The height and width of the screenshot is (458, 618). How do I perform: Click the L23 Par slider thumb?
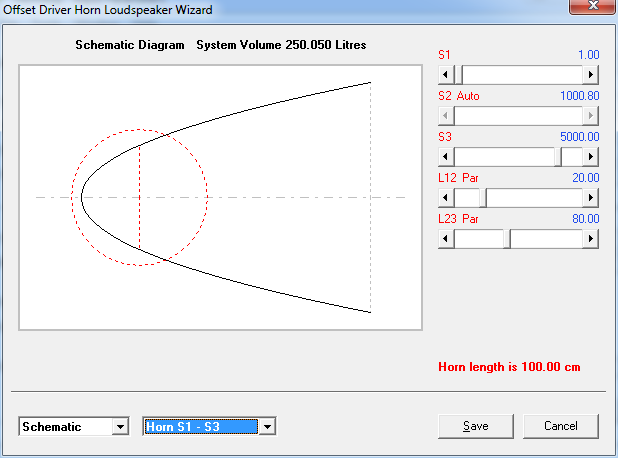click(507, 238)
